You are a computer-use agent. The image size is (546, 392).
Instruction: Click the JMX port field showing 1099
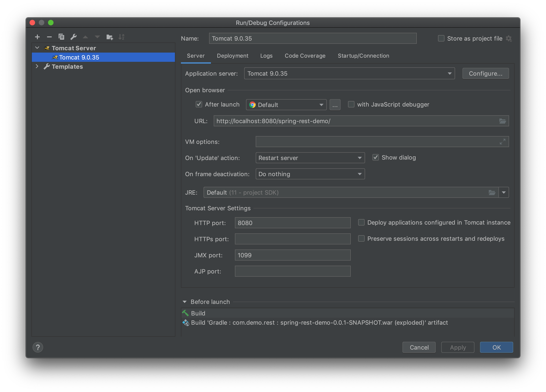click(x=293, y=255)
